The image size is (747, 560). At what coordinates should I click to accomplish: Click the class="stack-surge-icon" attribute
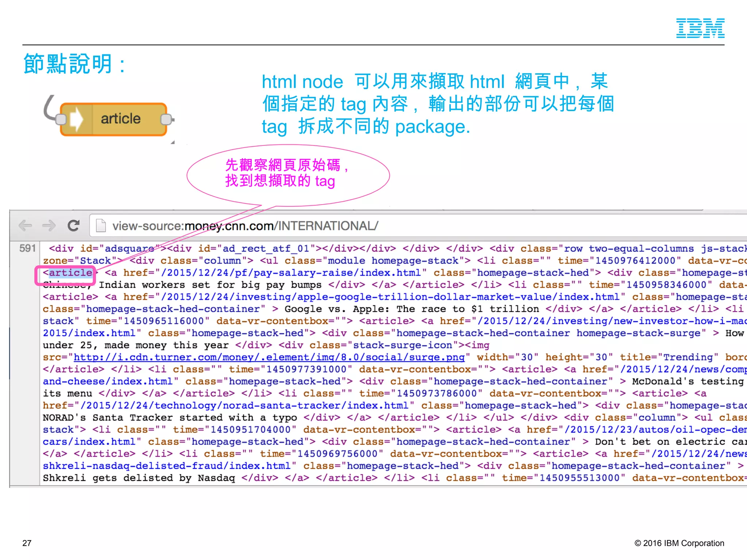click(387, 345)
